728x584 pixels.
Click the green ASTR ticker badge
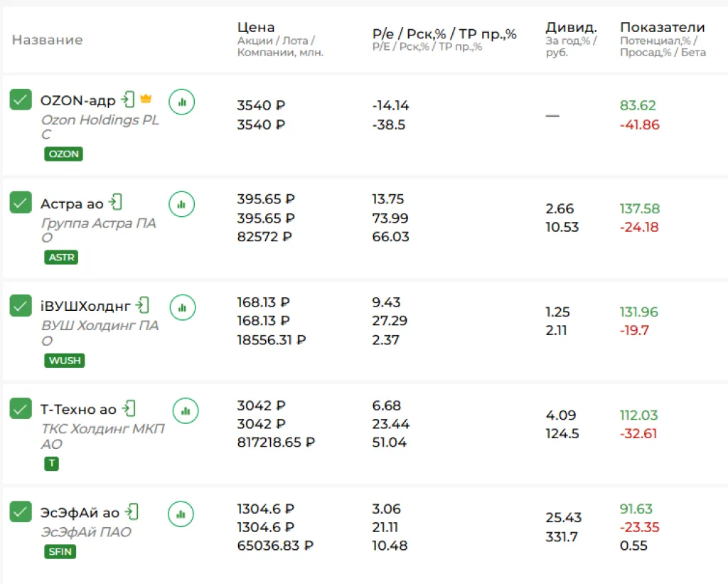pyautogui.click(x=61, y=258)
